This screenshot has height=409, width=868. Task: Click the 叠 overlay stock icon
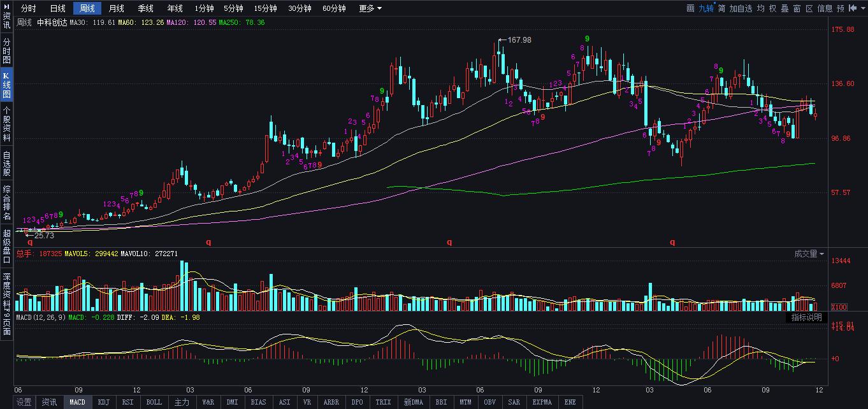[x=785, y=8]
